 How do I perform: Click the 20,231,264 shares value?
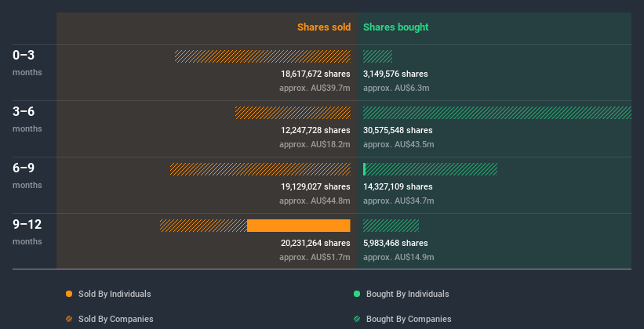tap(315, 243)
